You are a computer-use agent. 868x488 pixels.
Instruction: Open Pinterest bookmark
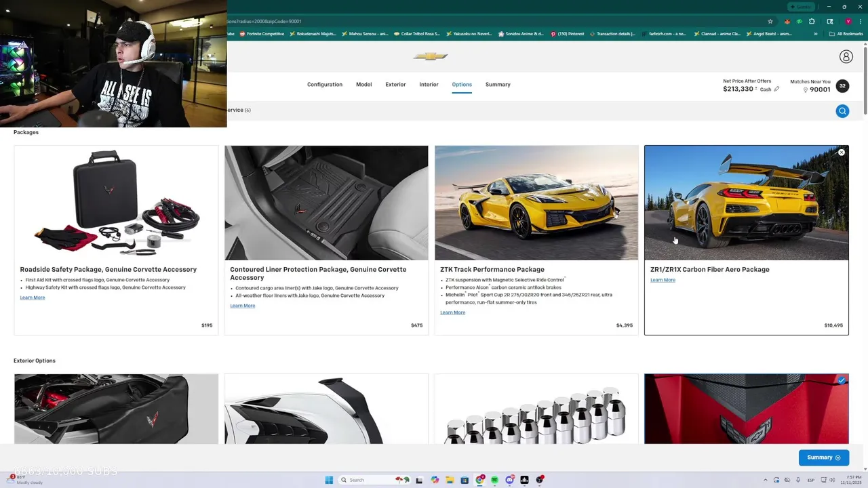click(568, 34)
